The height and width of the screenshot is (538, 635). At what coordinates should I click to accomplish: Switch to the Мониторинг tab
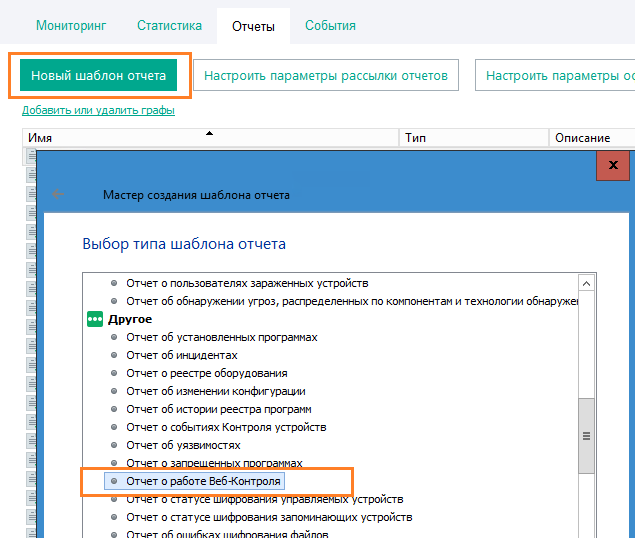click(x=71, y=25)
